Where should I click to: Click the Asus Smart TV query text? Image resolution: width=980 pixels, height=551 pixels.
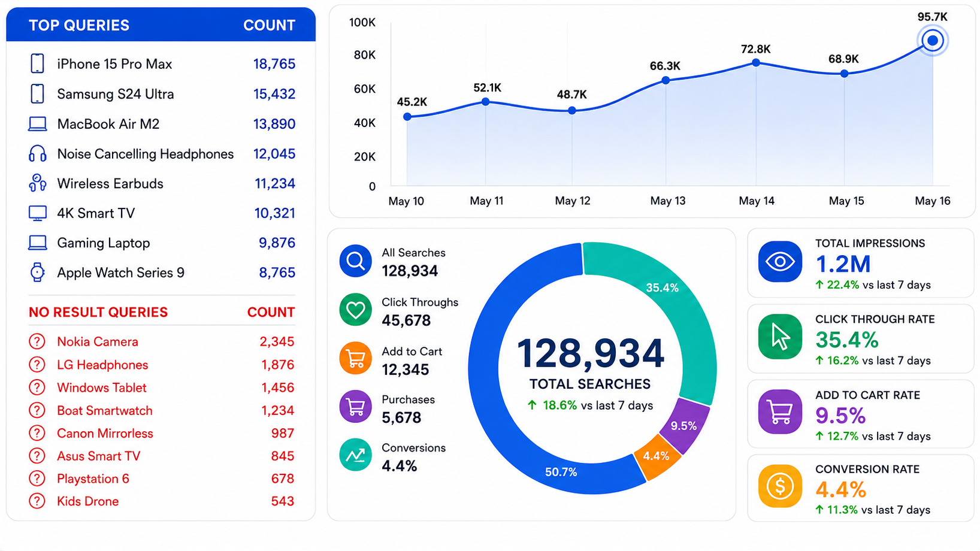[98, 456]
